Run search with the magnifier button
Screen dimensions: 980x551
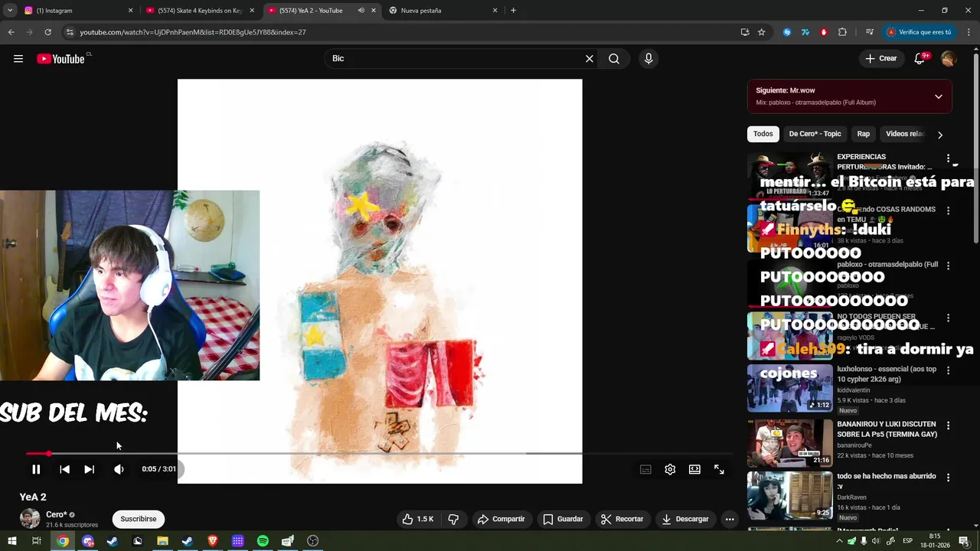point(614,59)
